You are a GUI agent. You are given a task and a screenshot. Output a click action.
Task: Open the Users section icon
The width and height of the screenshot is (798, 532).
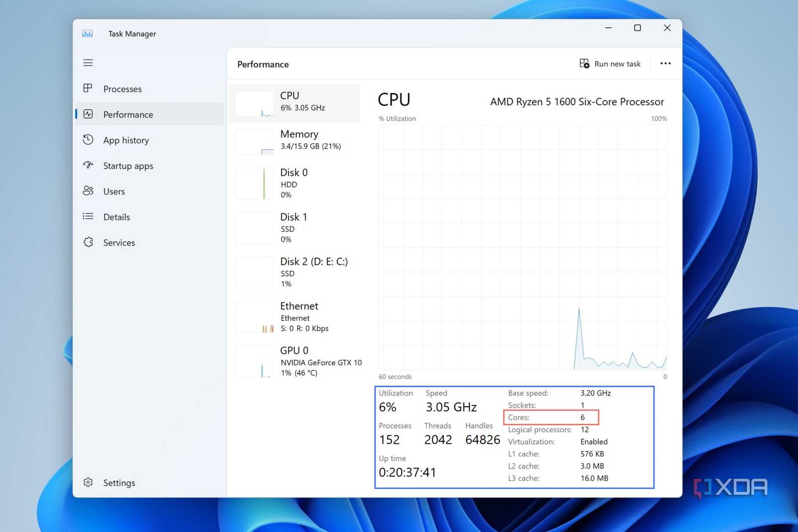click(x=88, y=191)
